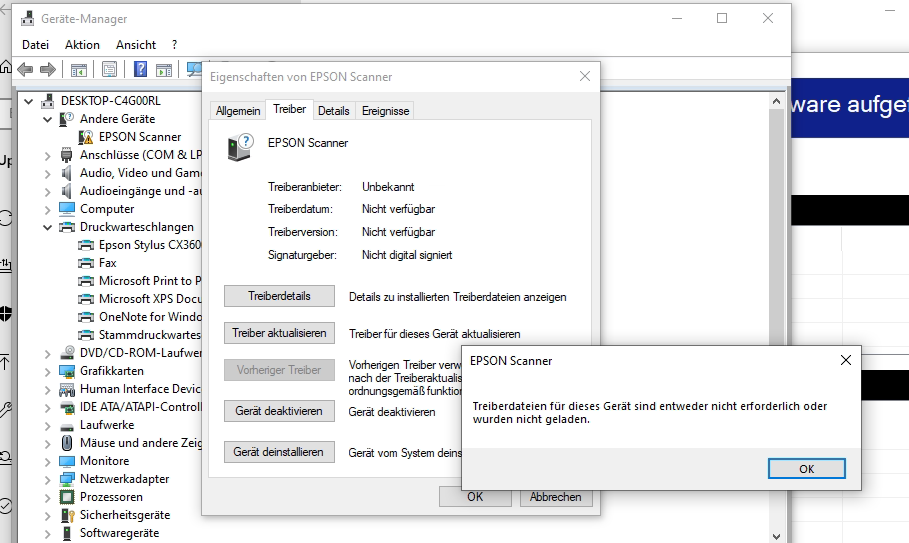The width and height of the screenshot is (909, 543).
Task: Click the Human Interface Devices icon
Action: pyautogui.click(x=67, y=389)
